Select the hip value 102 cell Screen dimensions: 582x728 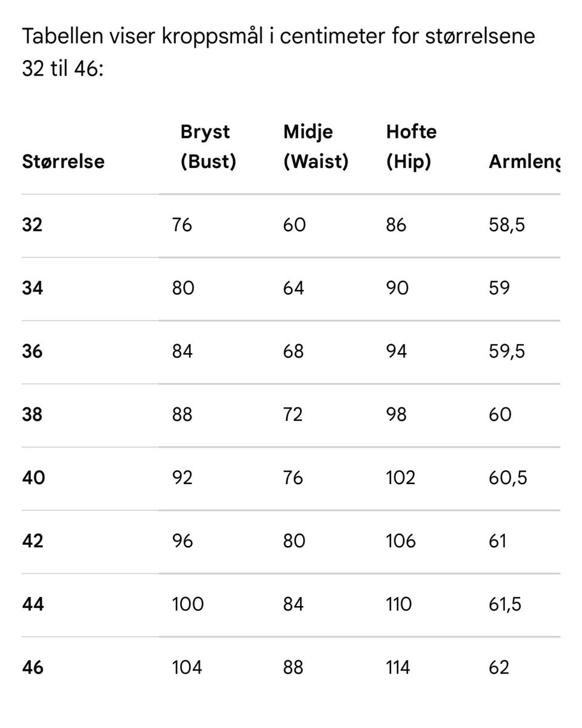[401, 477]
